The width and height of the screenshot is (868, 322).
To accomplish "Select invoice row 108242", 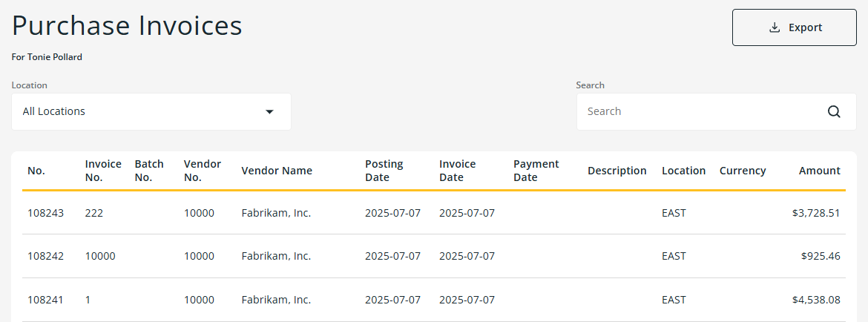I will [46, 256].
